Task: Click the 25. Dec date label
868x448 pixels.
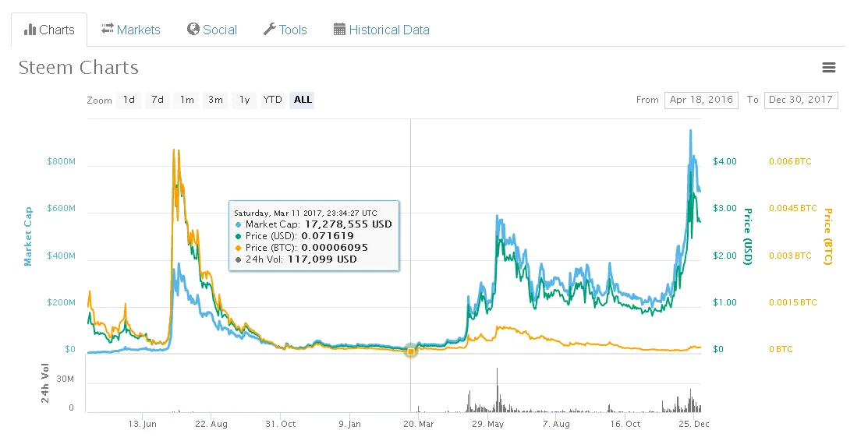Action: tap(693, 424)
